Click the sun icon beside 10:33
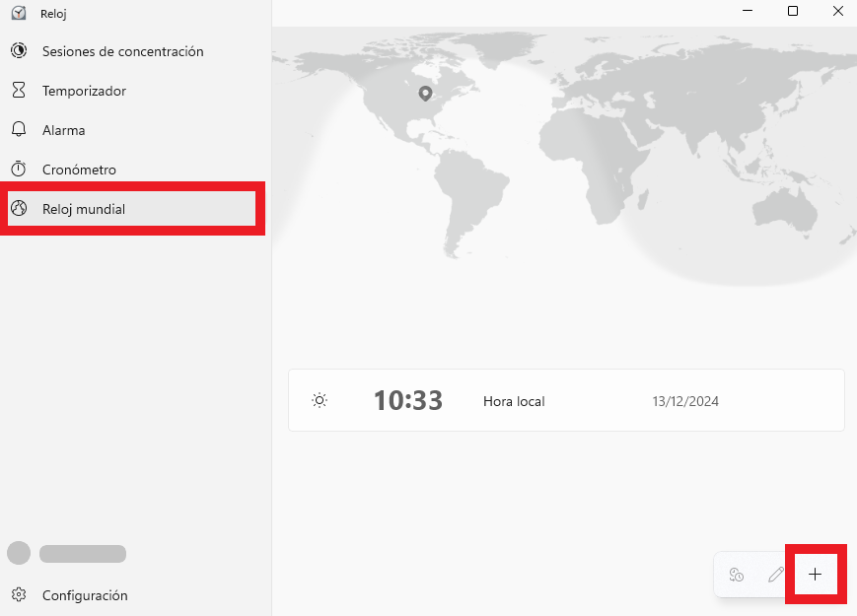This screenshot has width=857, height=616. click(x=319, y=401)
